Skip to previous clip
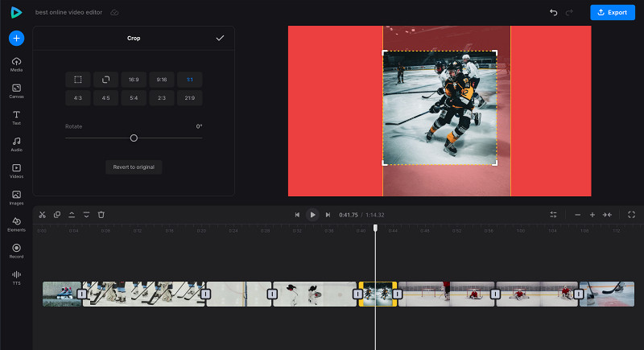Screen dimensions: 644x350 [x=297, y=215]
